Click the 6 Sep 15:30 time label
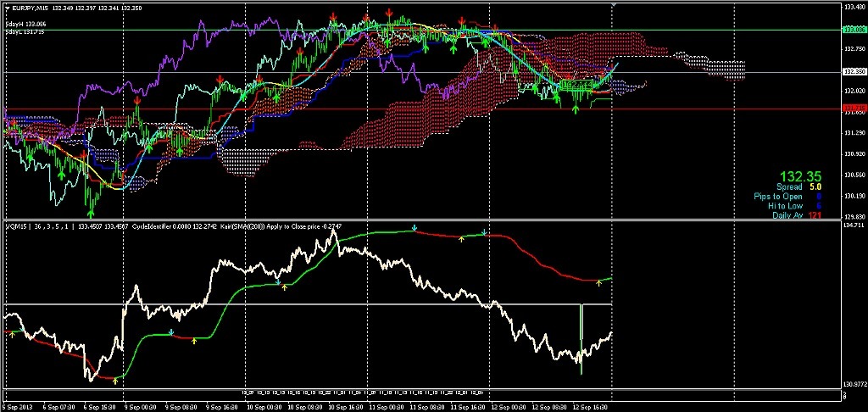Viewport: 868px width, 412px height. (x=100, y=406)
